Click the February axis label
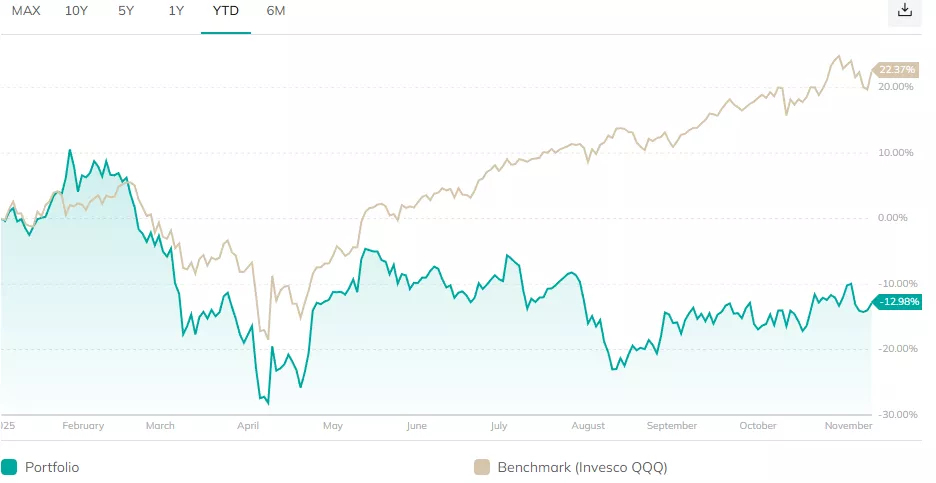This screenshot has height=483, width=936. coord(83,426)
